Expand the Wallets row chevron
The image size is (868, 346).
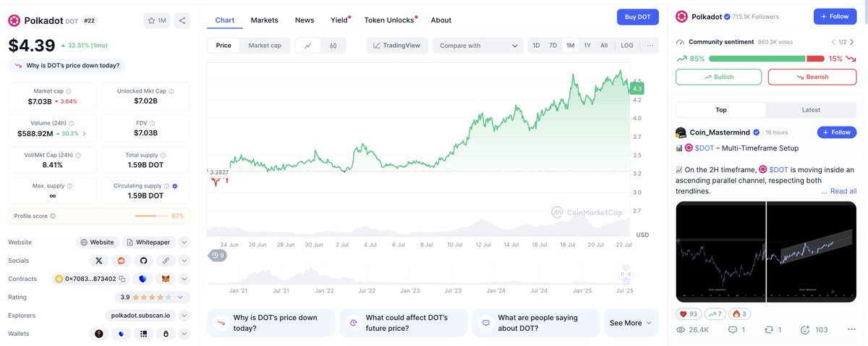pyautogui.click(x=184, y=334)
